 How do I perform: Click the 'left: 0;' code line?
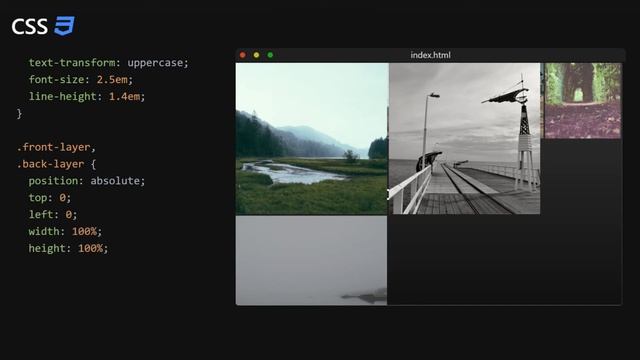pyautogui.click(x=53, y=215)
